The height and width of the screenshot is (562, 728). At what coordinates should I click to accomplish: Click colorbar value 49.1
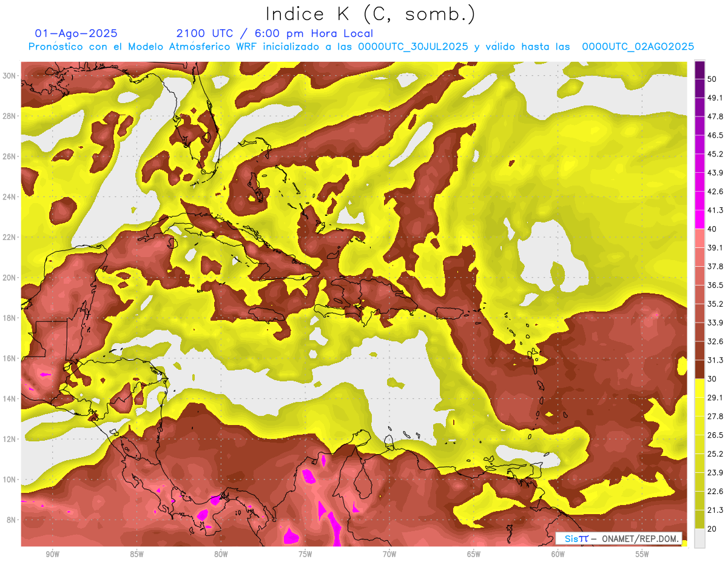715,98
